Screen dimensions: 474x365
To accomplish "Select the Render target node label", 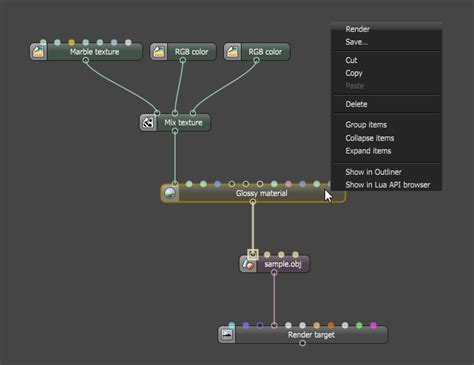I will (311, 335).
